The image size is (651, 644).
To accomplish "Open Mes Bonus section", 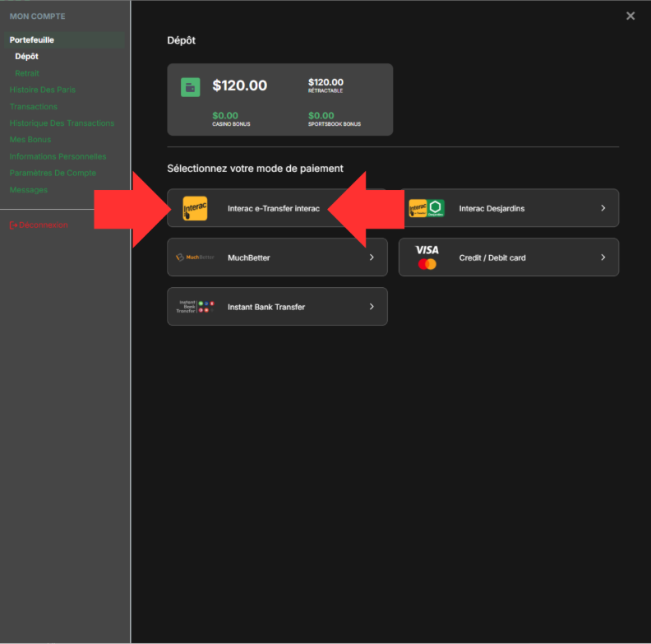I will [x=30, y=140].
